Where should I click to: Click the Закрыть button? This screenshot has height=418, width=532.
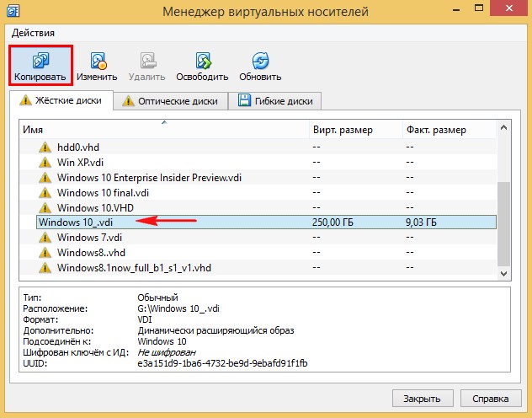pos(423,399)
